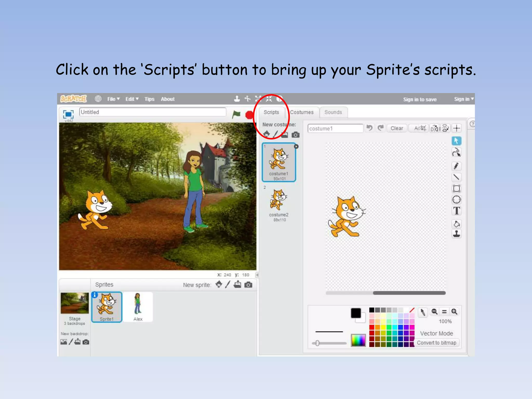The height and width of the screenshot is (399, 532).
Task: Select the Reshape tool
Action: tap(456, 152)
